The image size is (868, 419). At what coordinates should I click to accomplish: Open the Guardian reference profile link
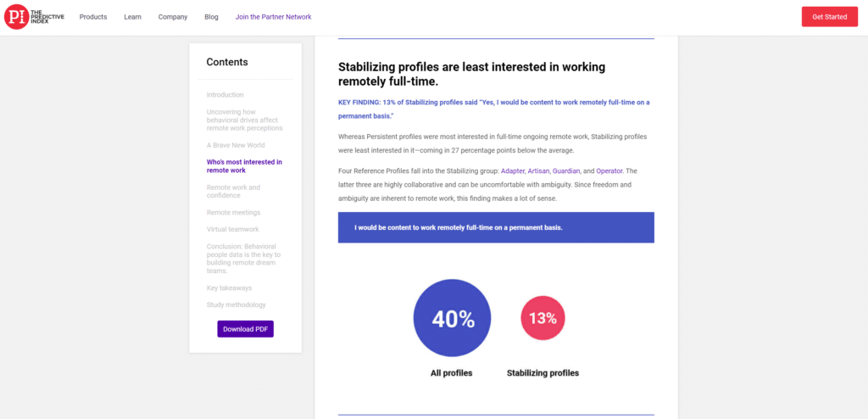[565, 170]
